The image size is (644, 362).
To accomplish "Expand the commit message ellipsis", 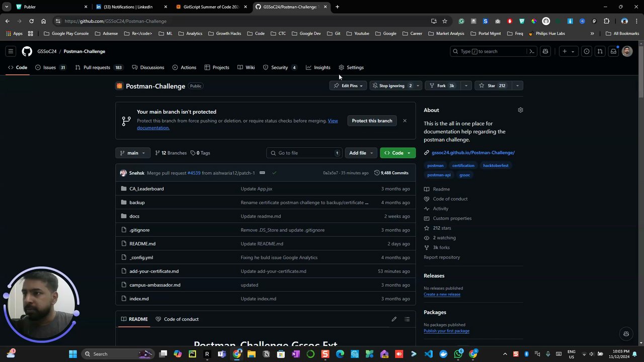I will click(x=262, y=173).
